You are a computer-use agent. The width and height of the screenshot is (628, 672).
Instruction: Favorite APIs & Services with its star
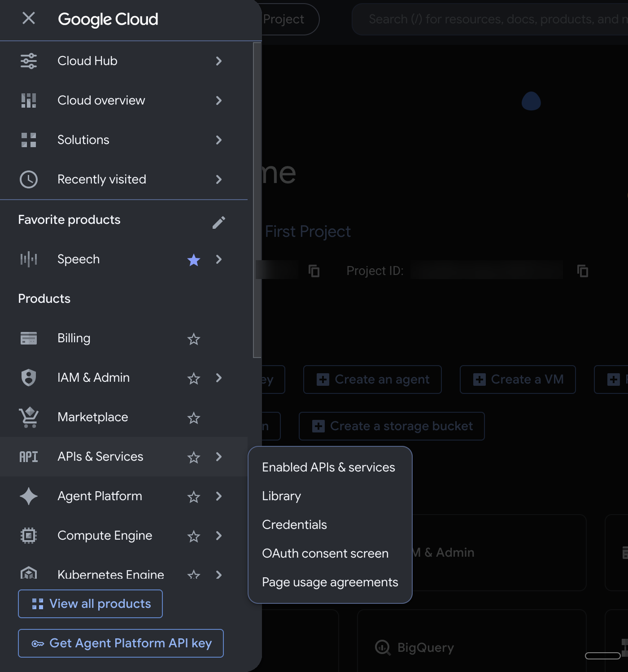point(194,457)
